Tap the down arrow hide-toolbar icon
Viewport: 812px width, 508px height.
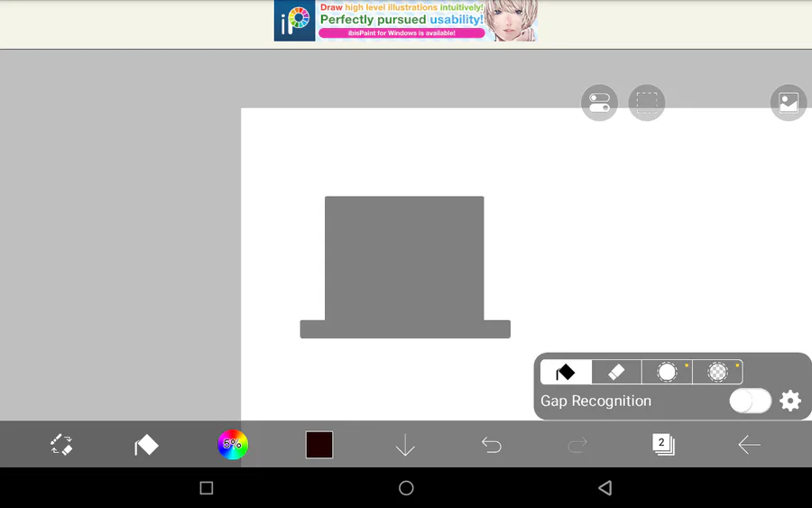tap(405, 445)
